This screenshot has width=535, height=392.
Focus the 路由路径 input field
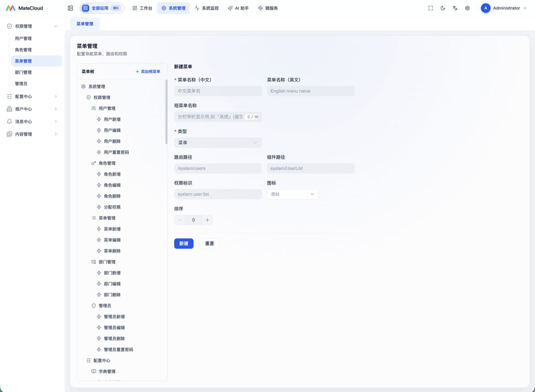point(218,168)
